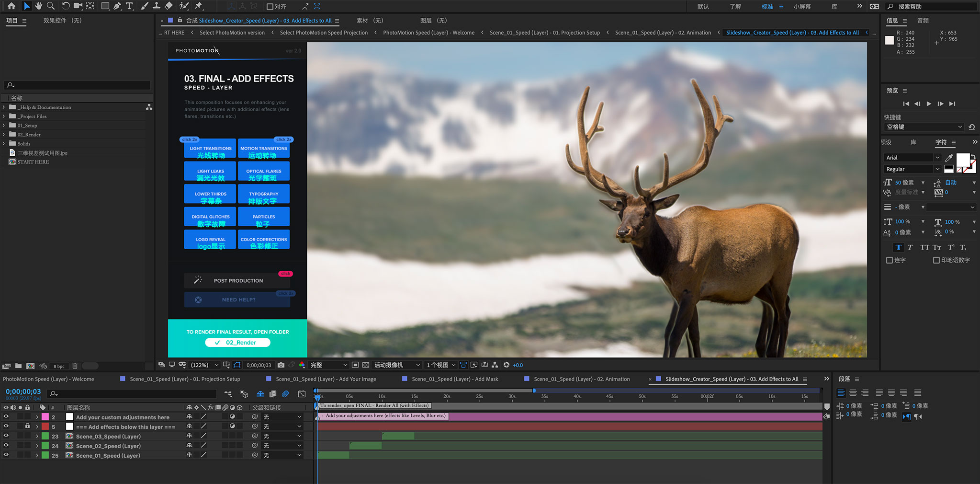Toggle mask and shape path visibility
Viewport: 980px width, 484px height.
pos(237,365)
